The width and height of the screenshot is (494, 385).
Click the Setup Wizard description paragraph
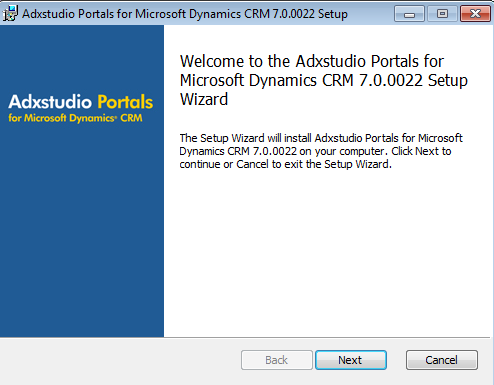[321, 151]
